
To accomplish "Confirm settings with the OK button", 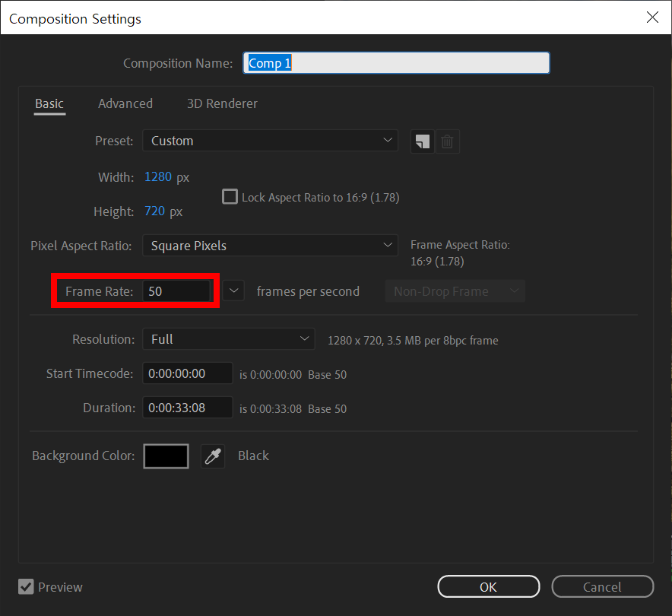I will coord(488,586).
